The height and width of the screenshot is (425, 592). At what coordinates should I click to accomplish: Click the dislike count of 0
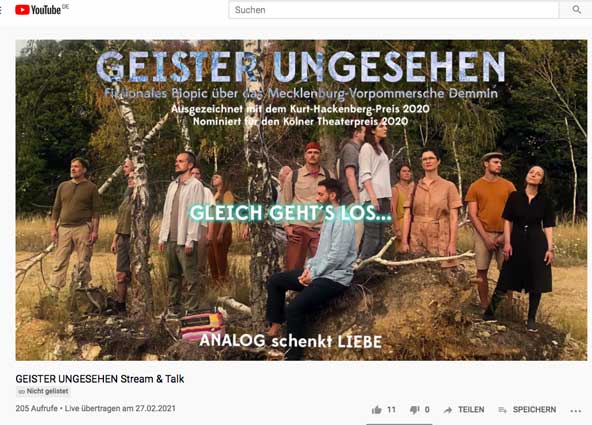pyautogui.click(x=427, y=410)
